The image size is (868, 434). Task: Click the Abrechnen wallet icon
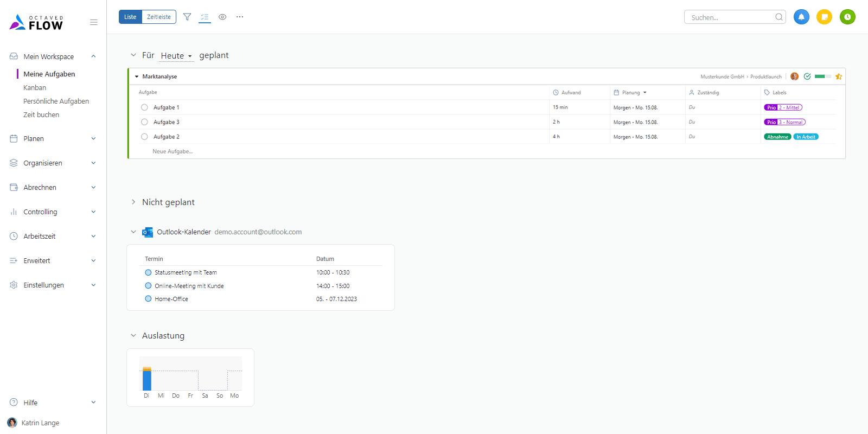[x=14, y=187]
